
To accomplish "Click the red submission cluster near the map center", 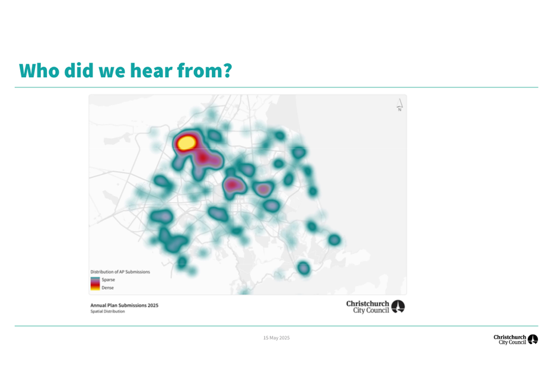I will tap(233, 184).
